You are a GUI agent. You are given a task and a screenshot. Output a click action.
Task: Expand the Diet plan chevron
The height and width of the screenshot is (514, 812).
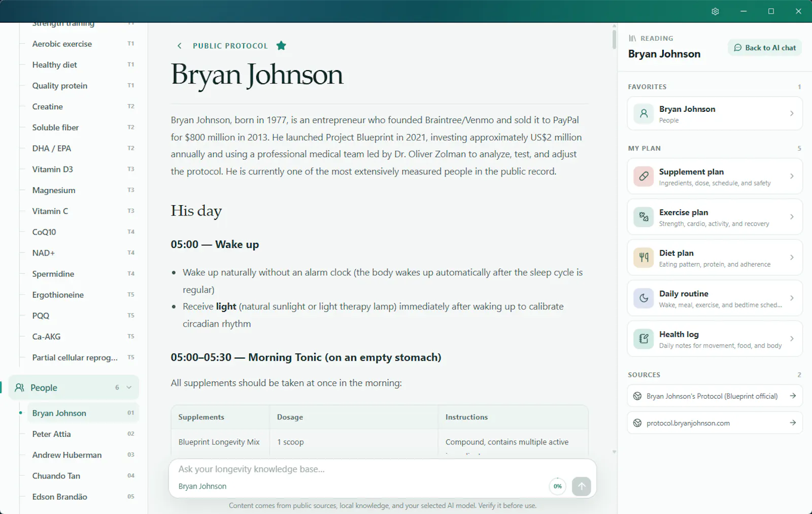click(792, 258)
